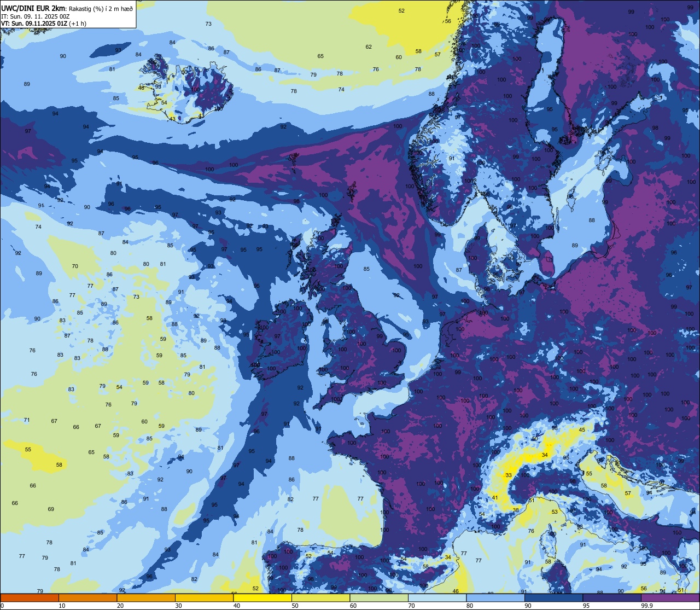This screenshot has width=700, height=610.
Task: Click the legend tick label "70"
Action: coord(411,606)
